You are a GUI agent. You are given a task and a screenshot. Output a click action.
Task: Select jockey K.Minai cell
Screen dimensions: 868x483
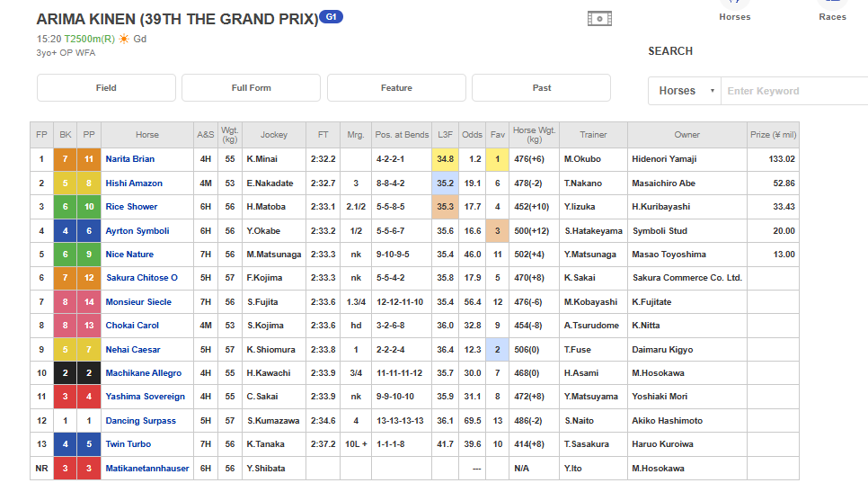[274, 159]
